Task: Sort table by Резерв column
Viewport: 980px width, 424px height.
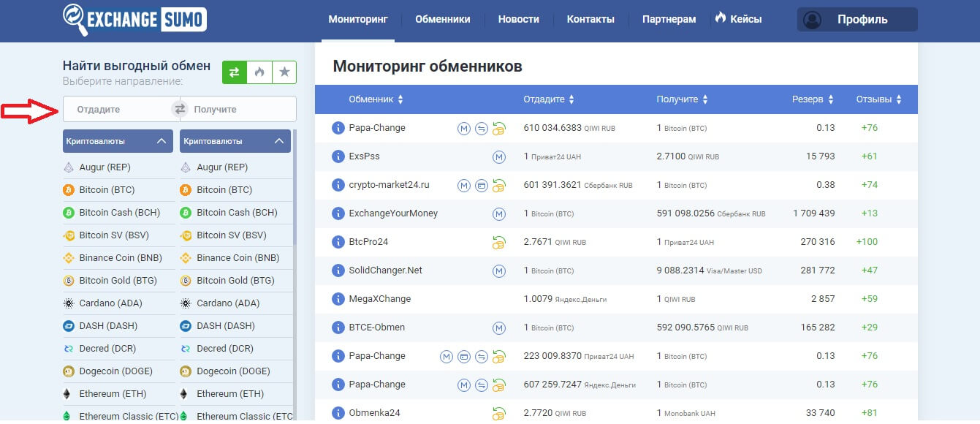Action: point(813,99)
